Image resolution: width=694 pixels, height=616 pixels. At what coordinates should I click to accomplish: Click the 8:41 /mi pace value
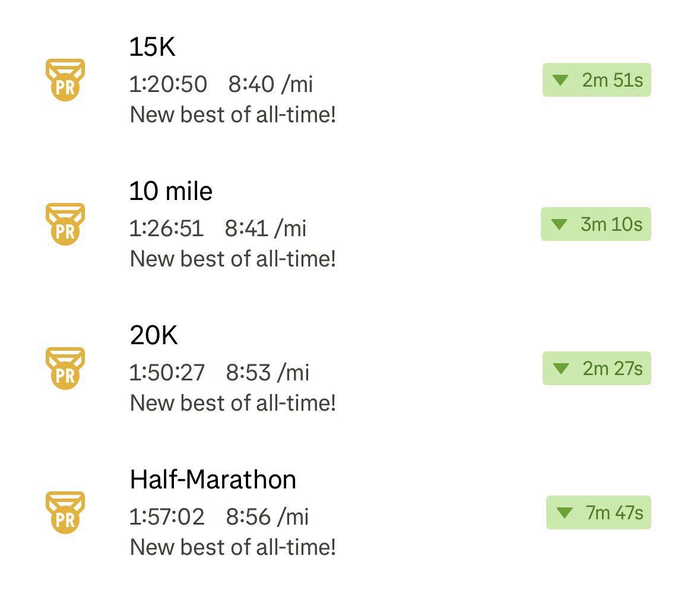click(x=265, y=228)
